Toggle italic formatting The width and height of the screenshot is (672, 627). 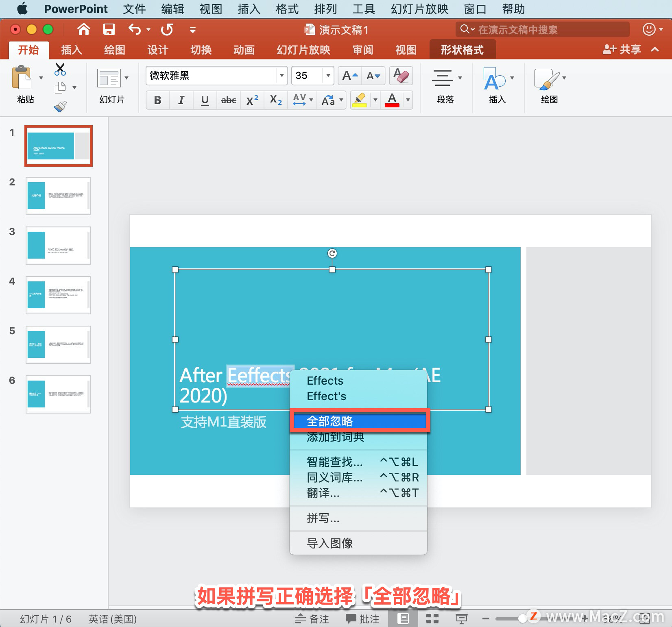click(181, 100)
